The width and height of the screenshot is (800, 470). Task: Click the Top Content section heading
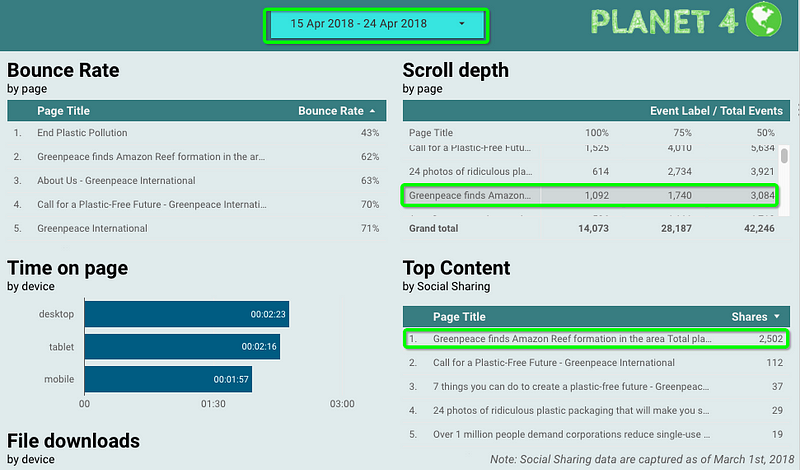456,268
